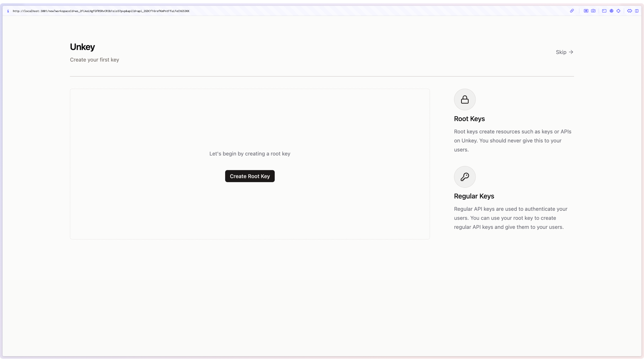Click the screen capture frame icon
Viewport: 644px width, 362px height.
point(586,11)
